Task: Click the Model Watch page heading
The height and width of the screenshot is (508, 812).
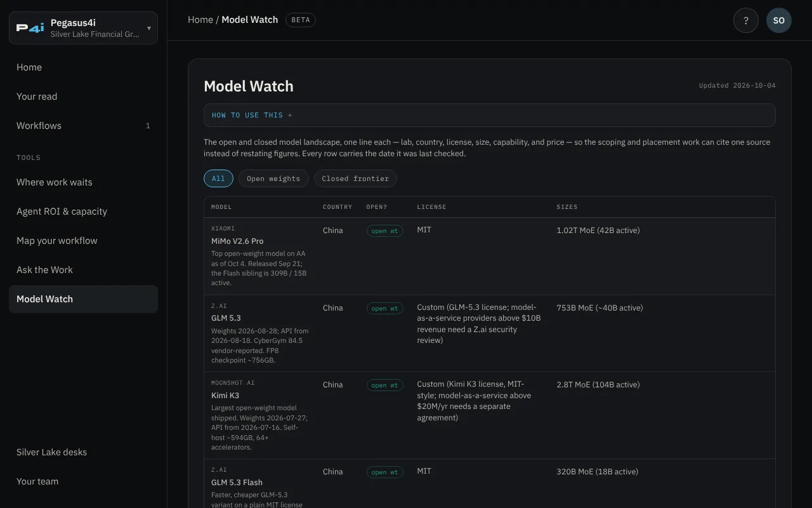Action: [249, 86]
